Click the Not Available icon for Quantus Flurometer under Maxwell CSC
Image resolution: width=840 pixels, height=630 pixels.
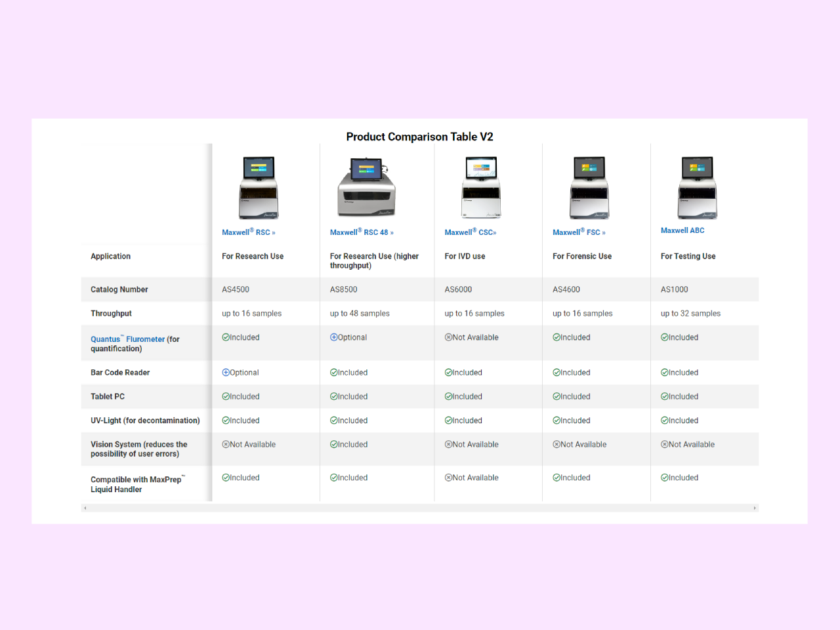tap(448, 337)
